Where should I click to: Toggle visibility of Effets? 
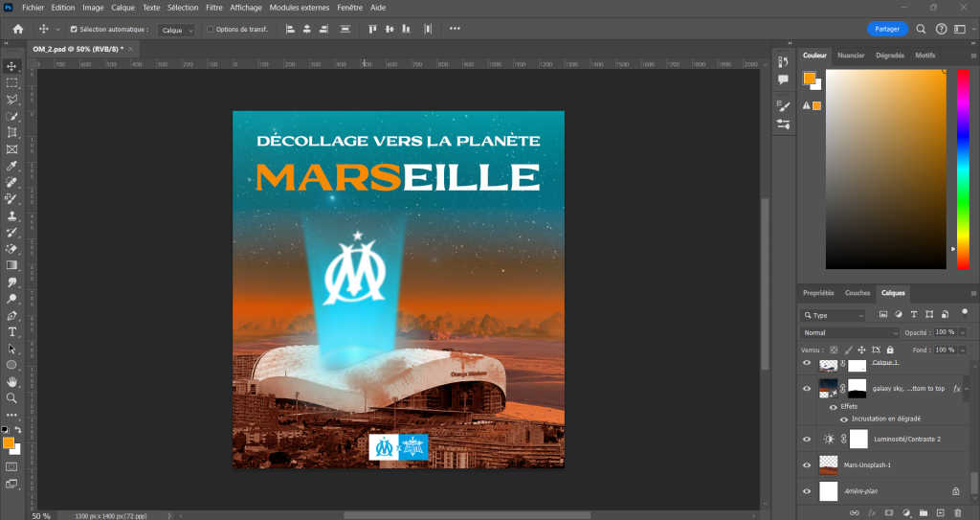tap(834, 407)
